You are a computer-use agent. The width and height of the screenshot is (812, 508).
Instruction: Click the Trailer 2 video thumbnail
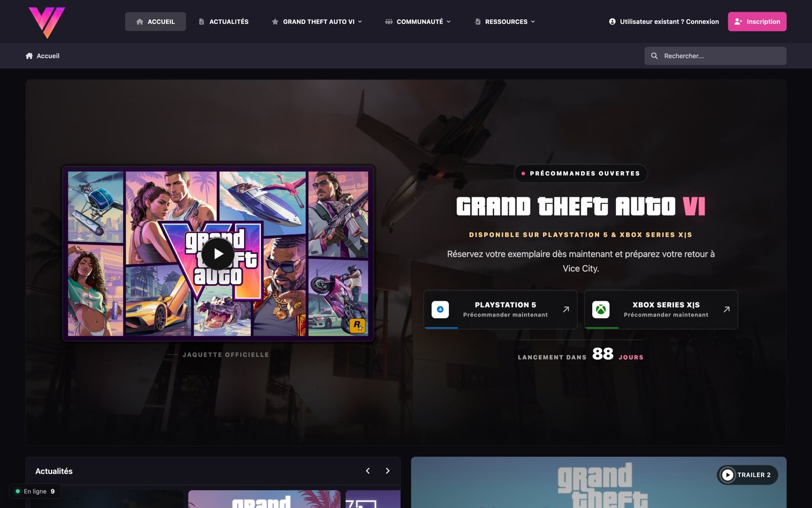click(599, 482)
